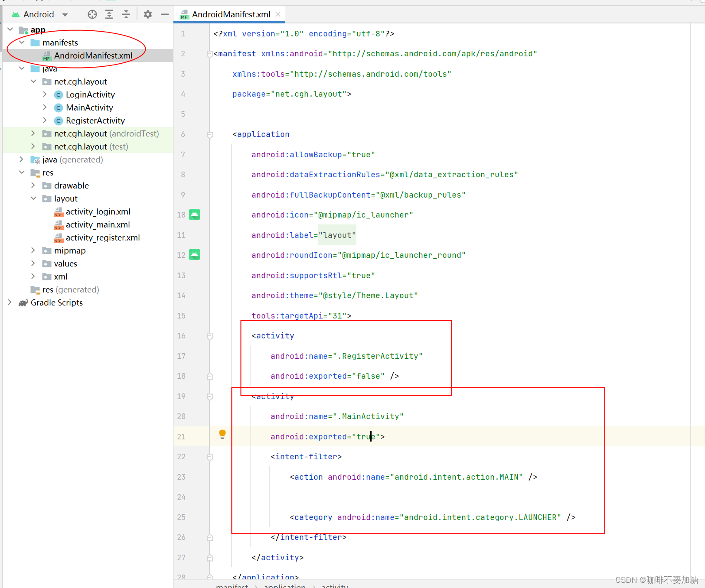
Task: Collapse the manifests folder
Action: pyautogui.click(x=22, y=42)
